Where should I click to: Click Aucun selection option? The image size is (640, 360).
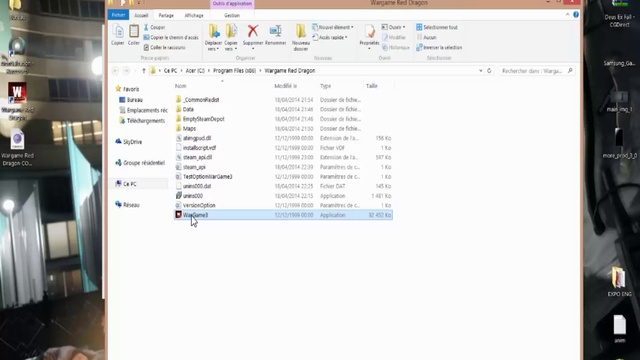click(426, 38)
